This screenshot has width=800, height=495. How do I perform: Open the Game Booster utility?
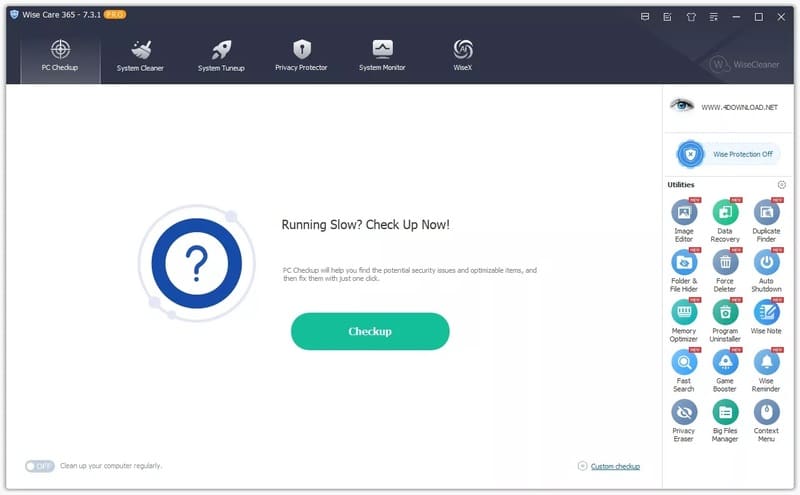[725, 370]
